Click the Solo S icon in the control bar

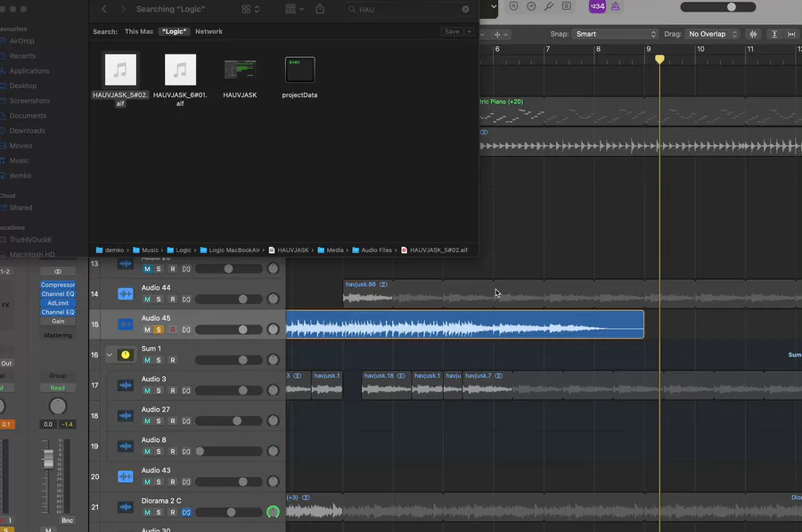click(567, 6)
